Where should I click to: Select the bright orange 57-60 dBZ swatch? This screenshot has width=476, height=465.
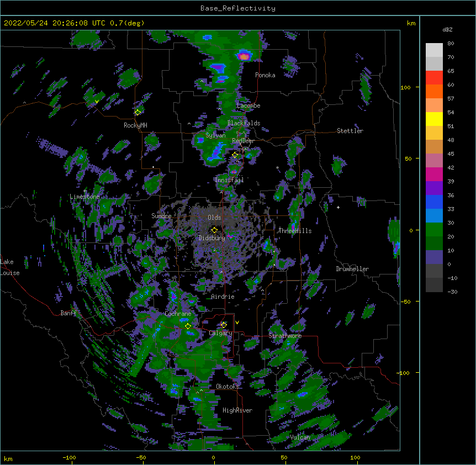tap(434, 91)
